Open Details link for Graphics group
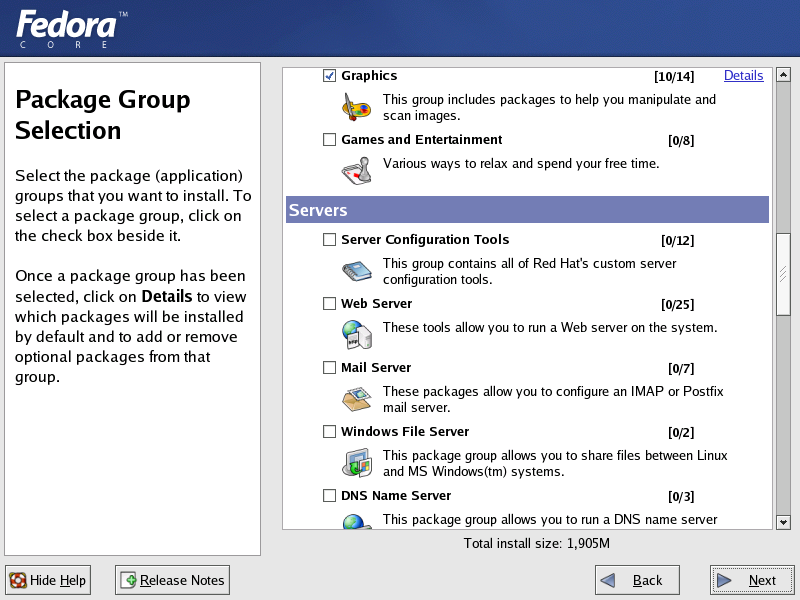The width and height of the screenshot is (800, 600). (x=743, y=76)
